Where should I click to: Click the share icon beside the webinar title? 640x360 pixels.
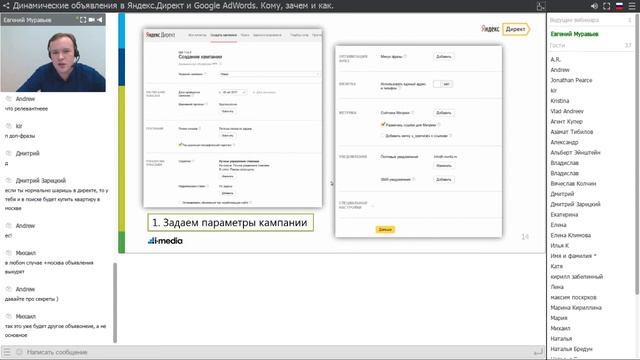[x=6, y=6]
